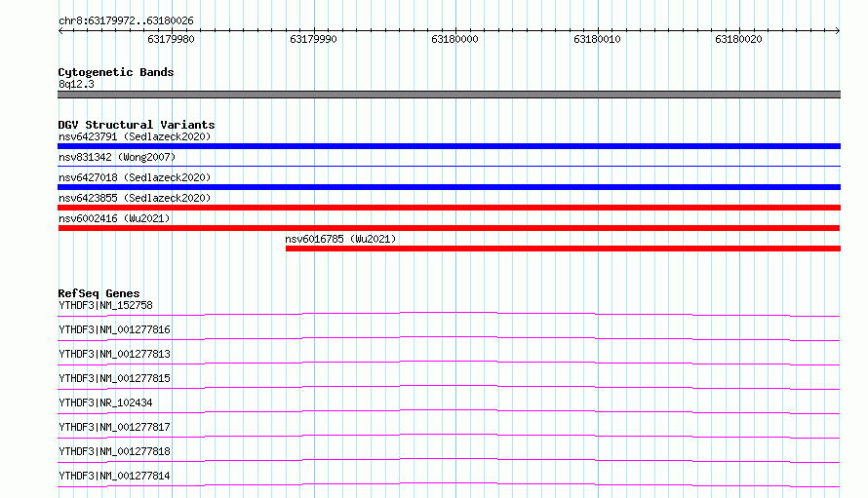Click the blue bar for nsv6427018
The image size is (868, 498).
[x=449, y=187]
